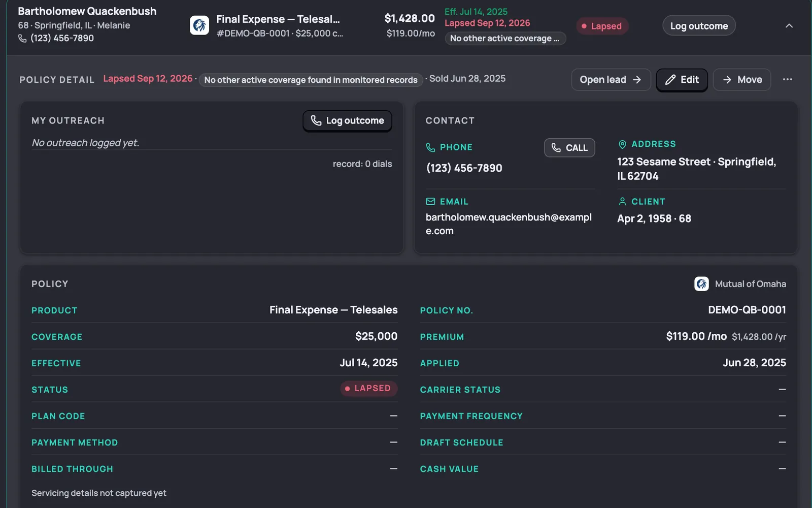
Task: Click the phone icon beside header phone number
Action: point(22,38)
